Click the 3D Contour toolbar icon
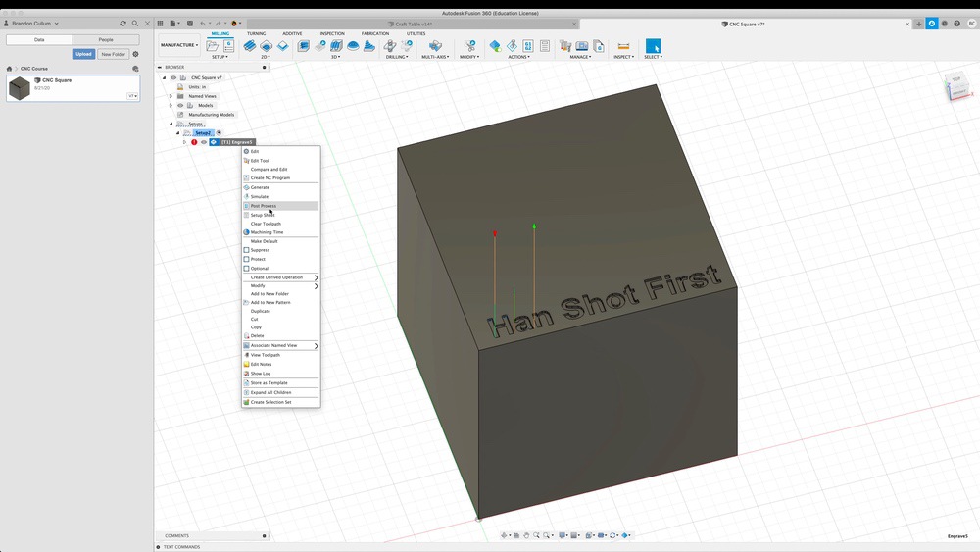Screen dimensions: 980x552 (353, 46)
